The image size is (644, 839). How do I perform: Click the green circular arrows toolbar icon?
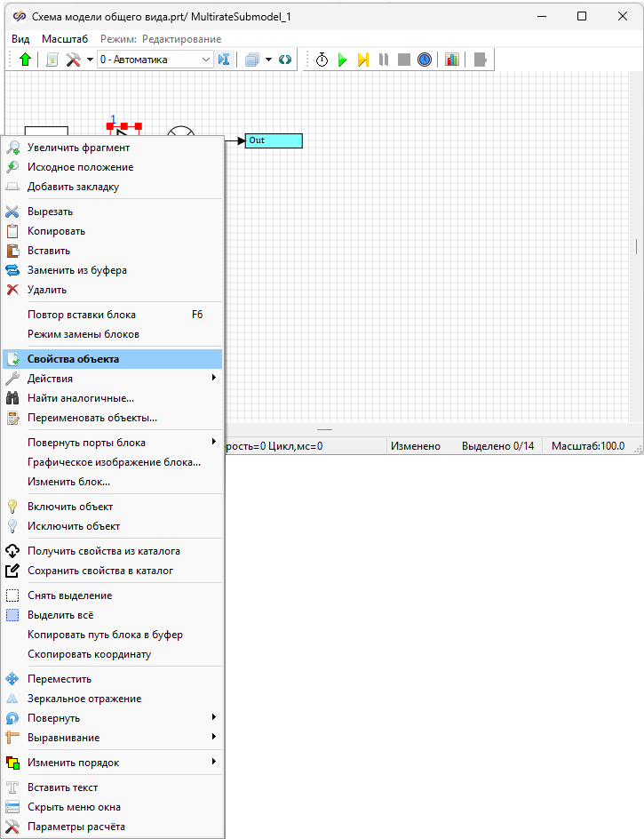[x=285, y=60]
